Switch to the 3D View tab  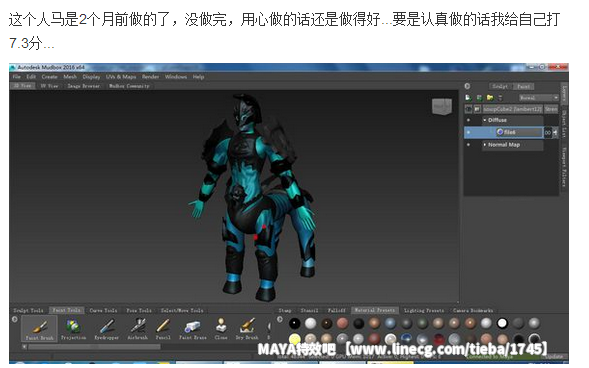click(23, 86)
